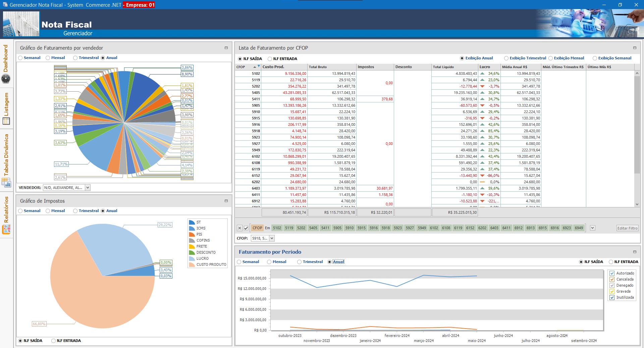The height and width of the screenshot is (348, 644).
Task: Click the CFOP filter field tag
Action: (x=257, y=228)
